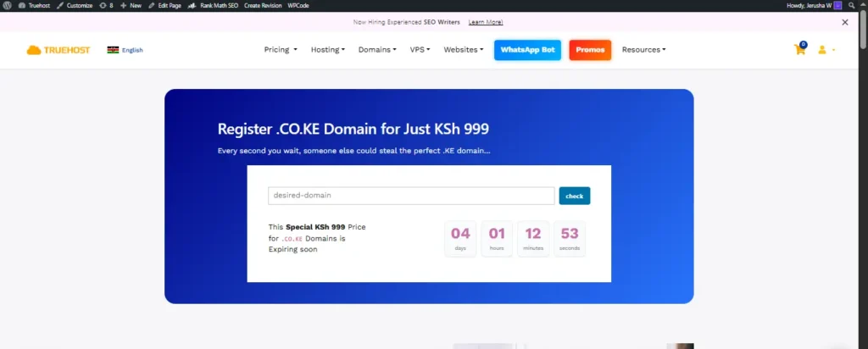Click the updates counter showing 8

pyautogui.click(x=106, y=6)
